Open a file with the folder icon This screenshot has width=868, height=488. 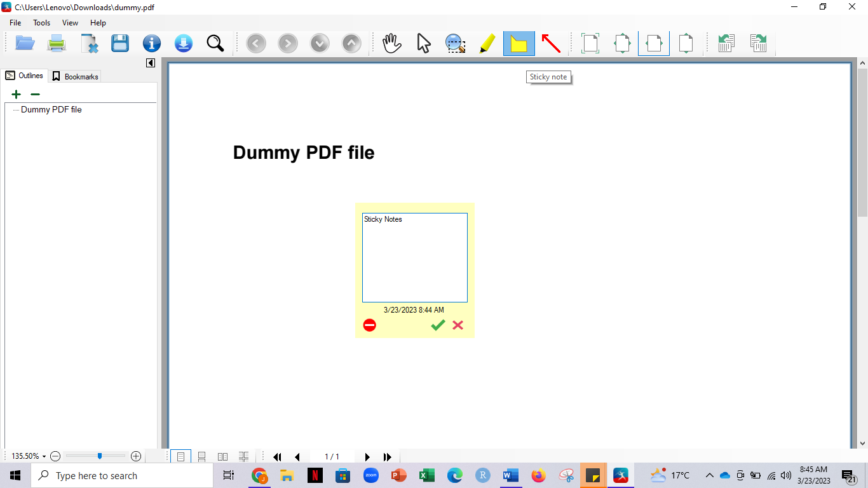pyautogui.click(x=25, y=43)
